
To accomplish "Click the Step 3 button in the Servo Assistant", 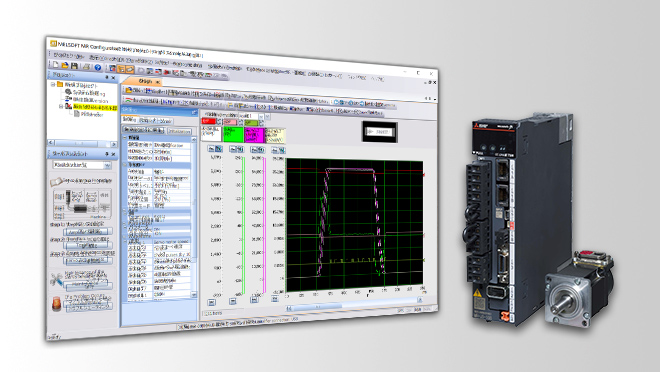I will [x=88, y=260].
